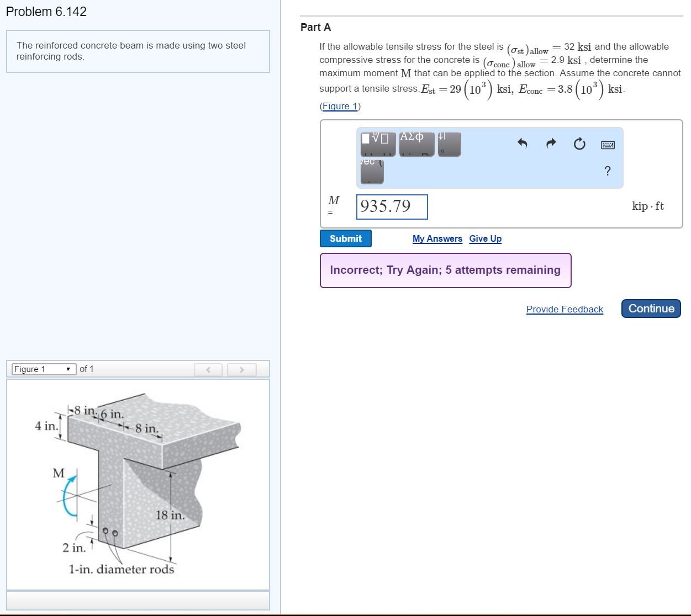
Task: Undo the last answer edit
Action: pos(523,143)
